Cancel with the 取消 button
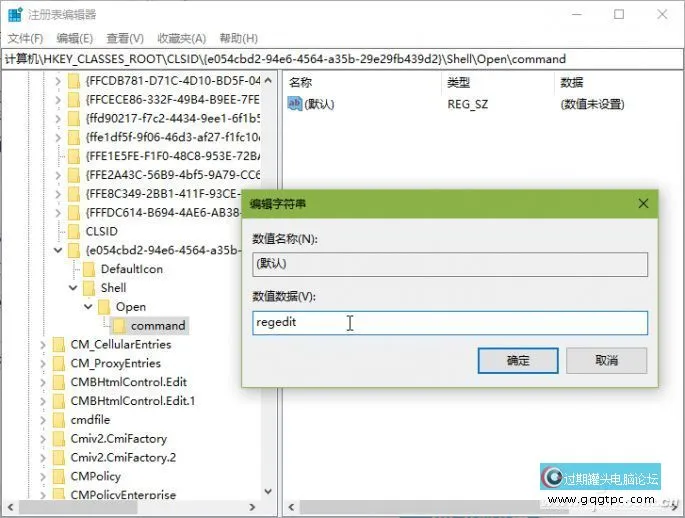 (607, 361)
